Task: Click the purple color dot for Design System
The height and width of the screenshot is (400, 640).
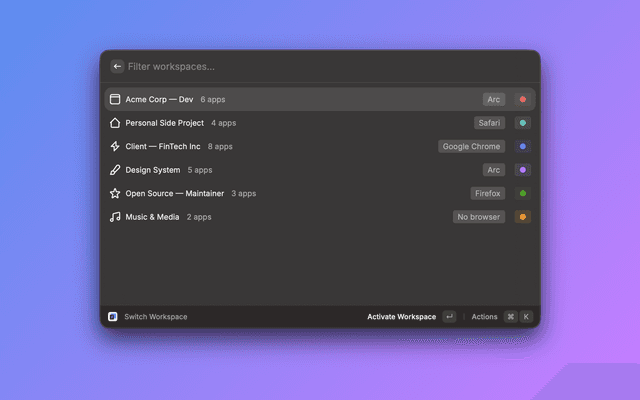Action: click(x=522, y=170)
